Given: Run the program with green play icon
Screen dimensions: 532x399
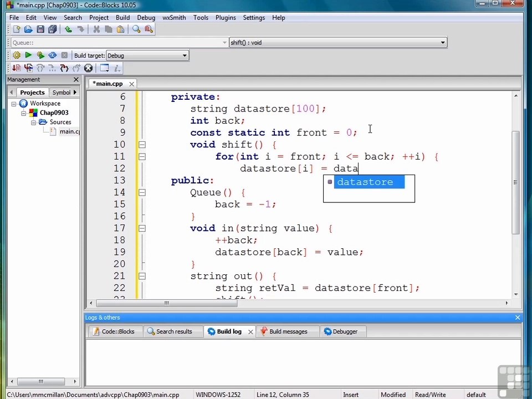Looking at the screenshot, I should [28, 55].
